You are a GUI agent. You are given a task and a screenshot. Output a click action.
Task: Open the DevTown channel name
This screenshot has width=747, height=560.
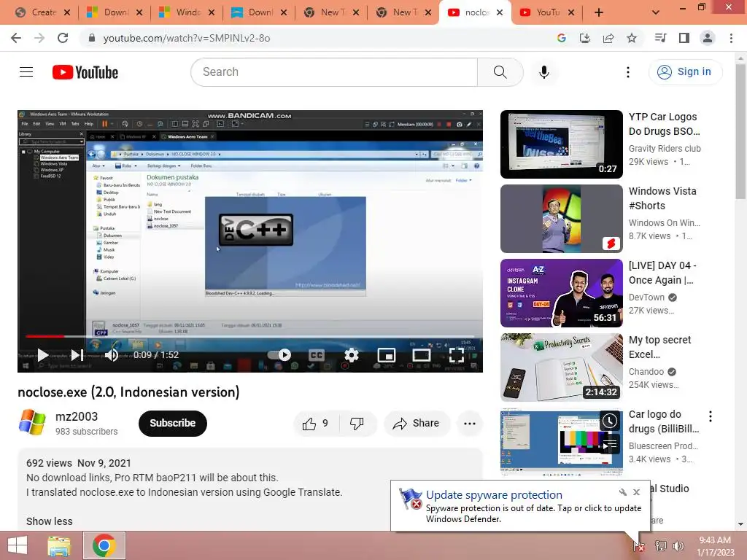(x=646, y=297)
